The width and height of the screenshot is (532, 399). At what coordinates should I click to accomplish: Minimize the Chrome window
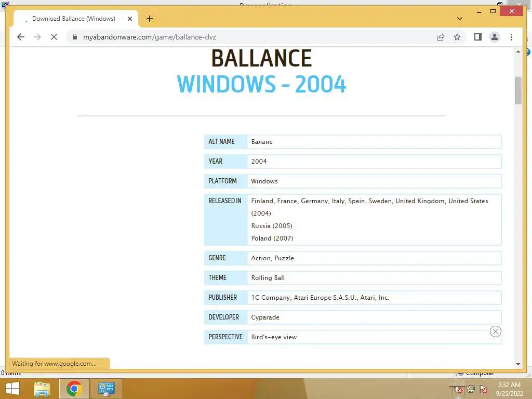pos(478,11)
